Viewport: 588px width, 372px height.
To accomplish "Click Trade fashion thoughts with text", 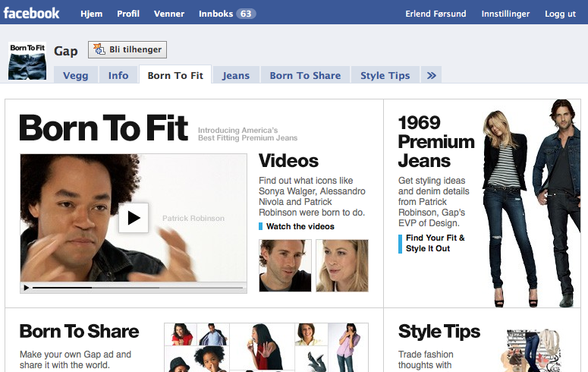I will (x=426, y=360).
